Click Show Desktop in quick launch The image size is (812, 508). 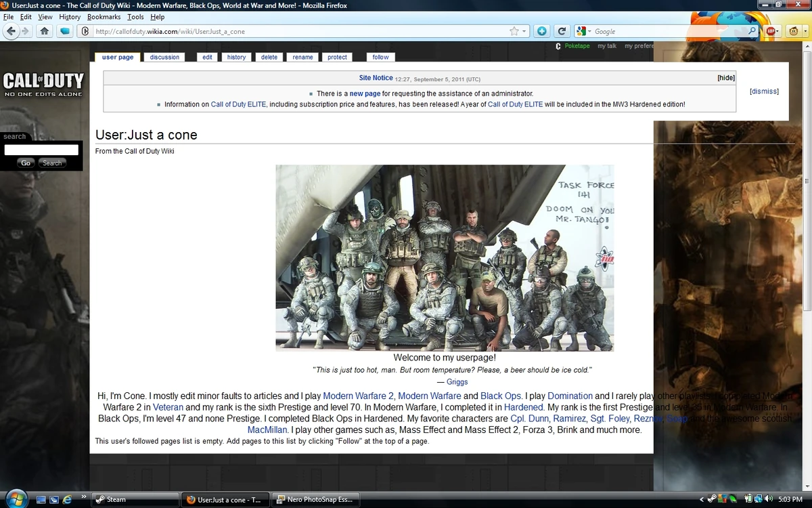(42, 500)
